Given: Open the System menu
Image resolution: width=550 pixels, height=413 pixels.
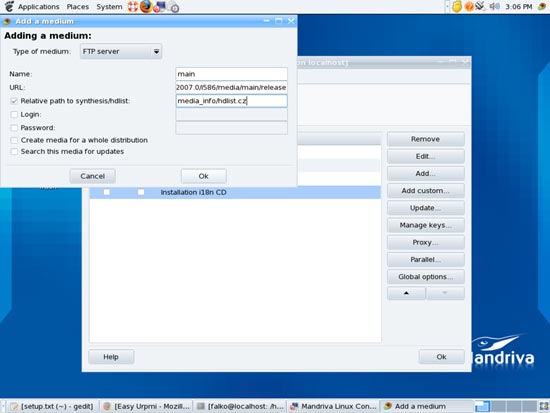Looking at the screenshot, I should point(109,7).
